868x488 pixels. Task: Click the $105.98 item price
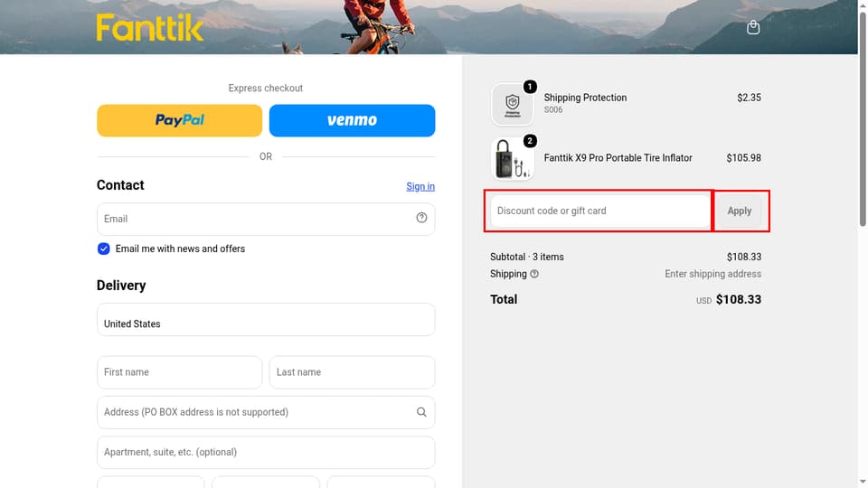click(743, 157)
